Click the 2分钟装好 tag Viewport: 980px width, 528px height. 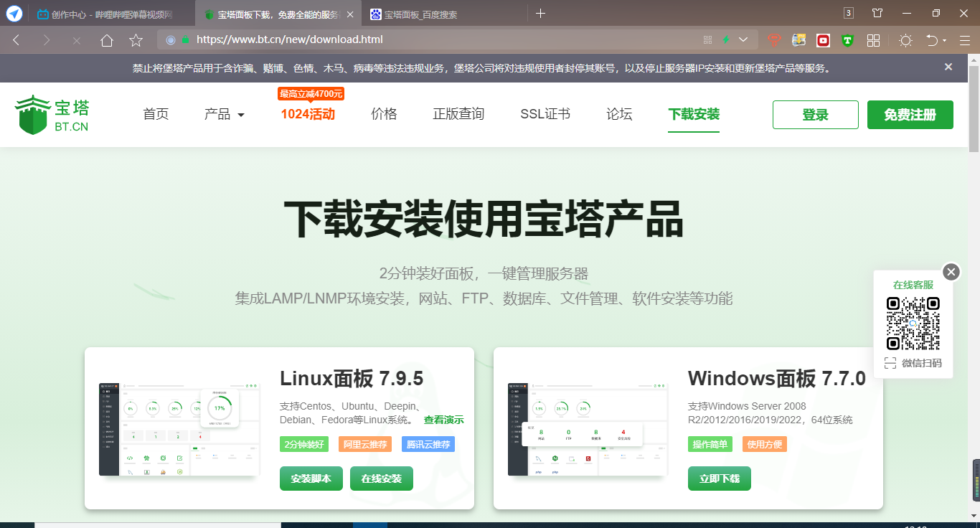(x=304, y=444)
